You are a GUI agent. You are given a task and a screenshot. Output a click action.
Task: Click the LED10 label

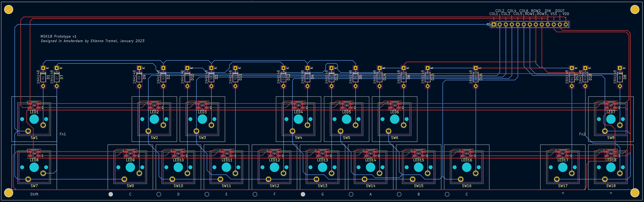click(178, 160)
